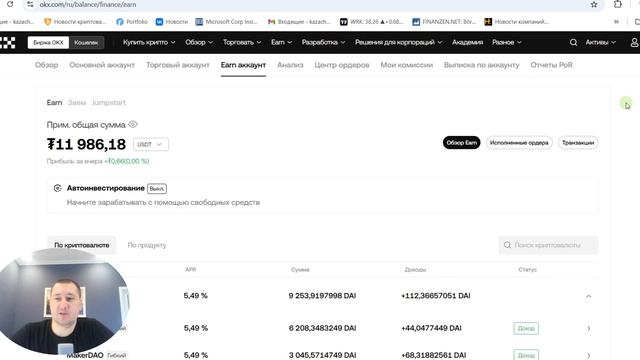Screen dimensions: 640x360
Task: Select Jumpstart sub-tab
Action: 109,102
